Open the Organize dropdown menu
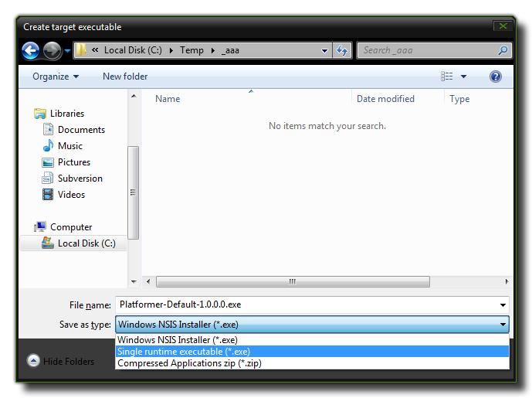Viewport: 532px width, 398px height. (56, 77)
